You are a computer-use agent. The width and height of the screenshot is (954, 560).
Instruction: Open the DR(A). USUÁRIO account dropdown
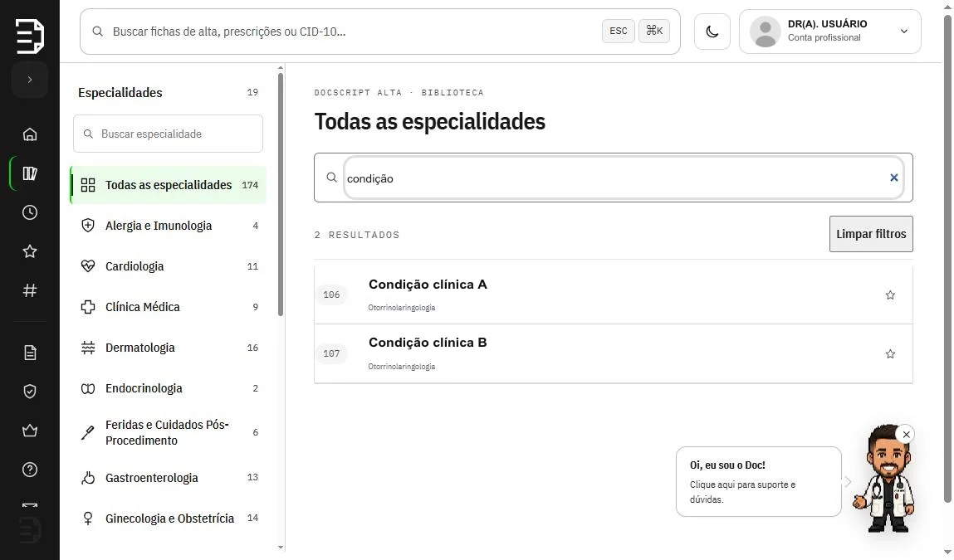pyautogui.click(x=830, y=32)
